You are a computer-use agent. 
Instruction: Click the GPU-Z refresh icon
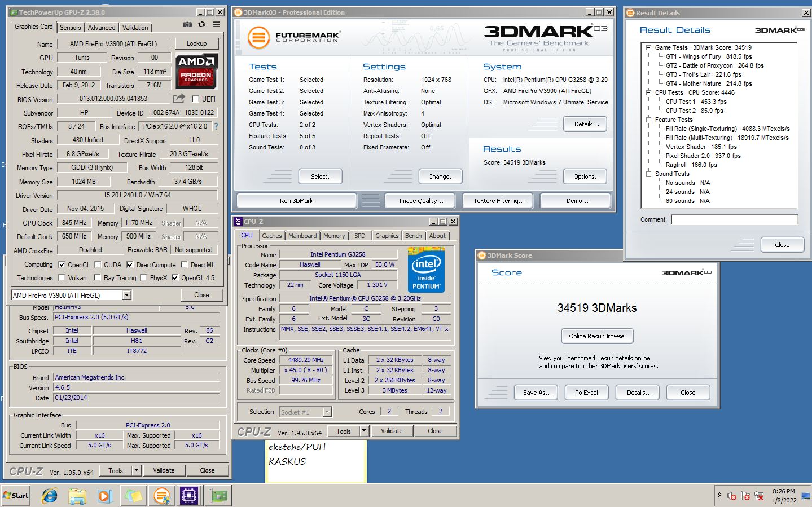[201, 24]
